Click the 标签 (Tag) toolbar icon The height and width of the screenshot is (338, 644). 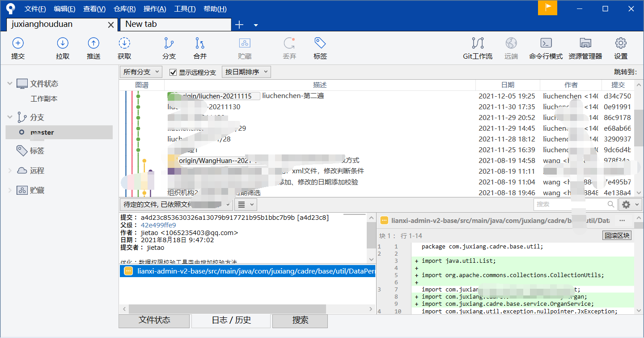320,43
